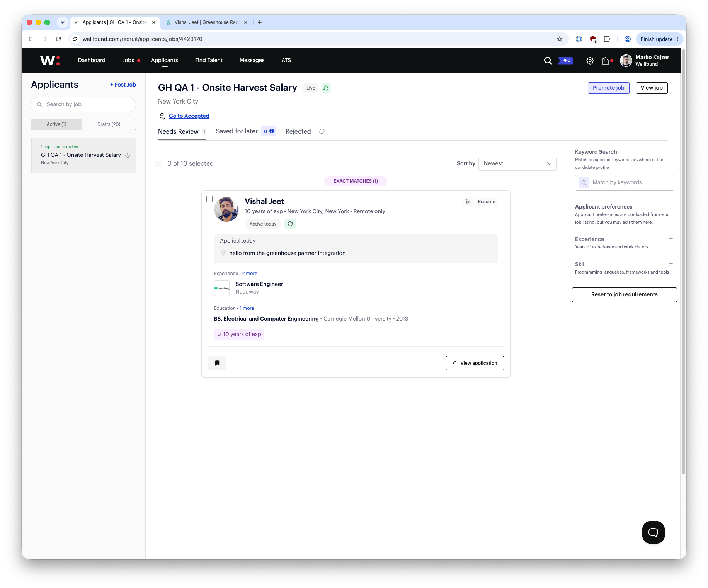Select the Active (1) tab
This screenshot has width=708, height=588.
[56, 124]
